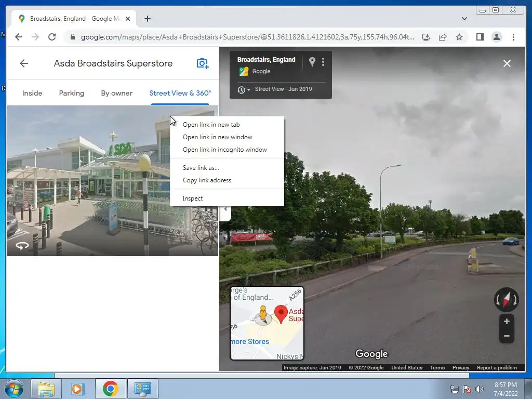Click the red Asda pin on the minimap
Screen dimensions: 532x399
point(281,314)
